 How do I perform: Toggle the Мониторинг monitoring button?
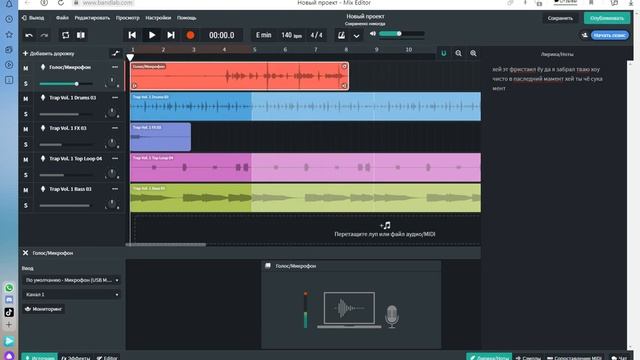[x=44, y=309]
